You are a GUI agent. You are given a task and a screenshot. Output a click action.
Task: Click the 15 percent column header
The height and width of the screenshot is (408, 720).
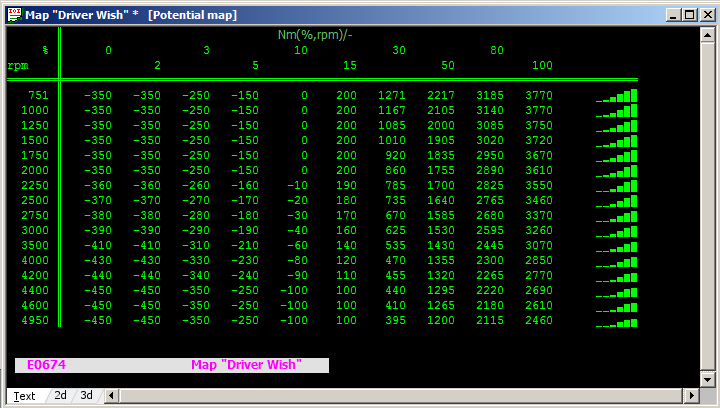point(350,66)
